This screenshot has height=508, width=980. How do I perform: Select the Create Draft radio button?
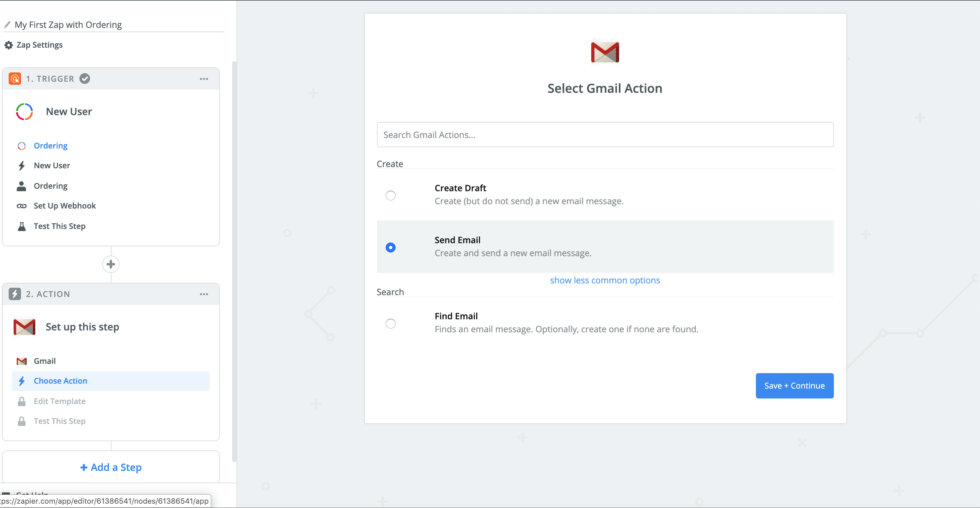390,196
